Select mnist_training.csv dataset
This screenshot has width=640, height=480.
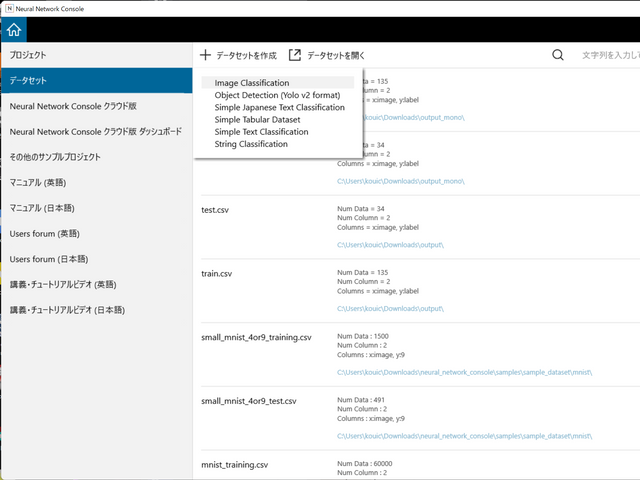(235, 465)
